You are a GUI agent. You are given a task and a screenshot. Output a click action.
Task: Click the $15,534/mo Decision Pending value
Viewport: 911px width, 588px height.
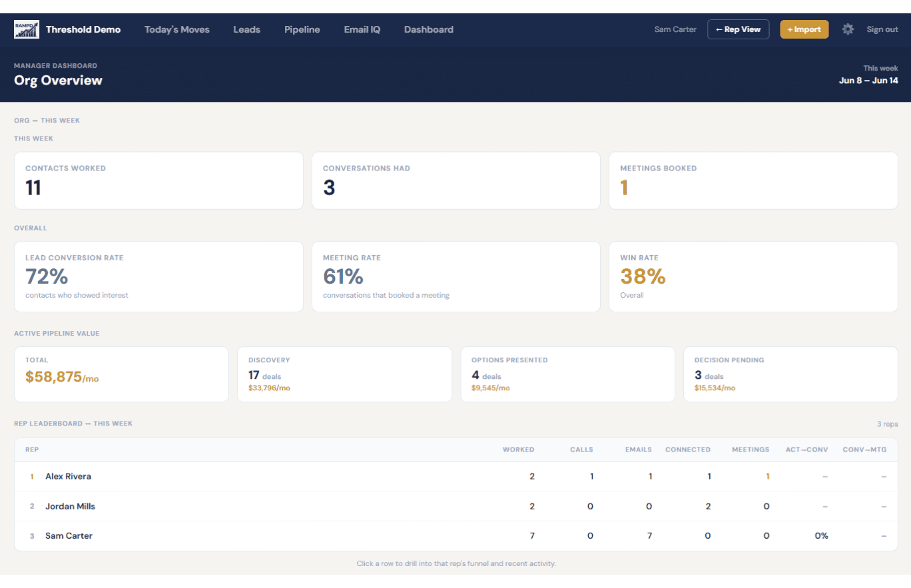pos(715,388)
